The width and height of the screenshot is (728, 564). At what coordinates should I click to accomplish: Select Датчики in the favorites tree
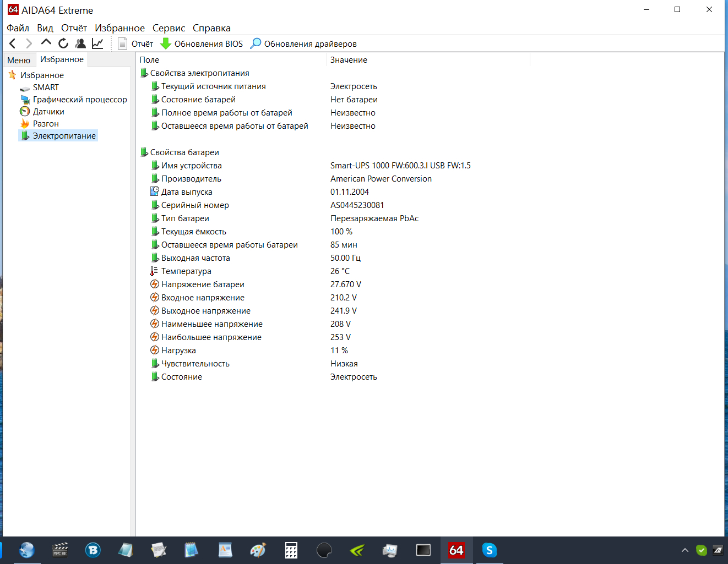tap(48, 112)
